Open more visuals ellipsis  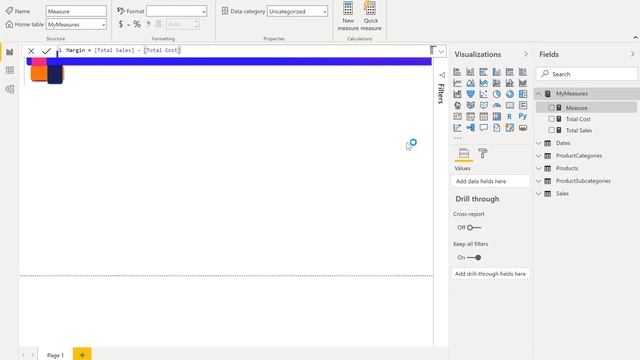(458, 138)
